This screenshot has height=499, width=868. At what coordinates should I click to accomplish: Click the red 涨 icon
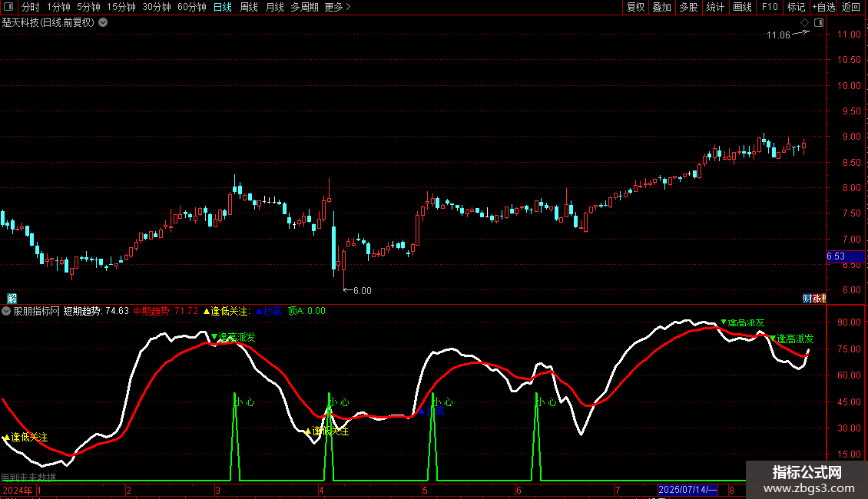coord(817,299)
